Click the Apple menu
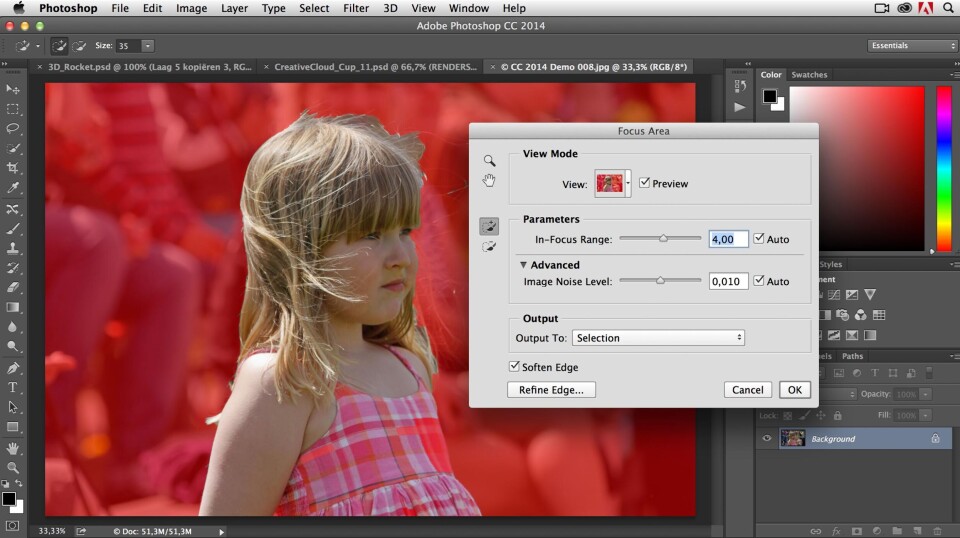This screenshot has height=538, width=960. (19, 8)
